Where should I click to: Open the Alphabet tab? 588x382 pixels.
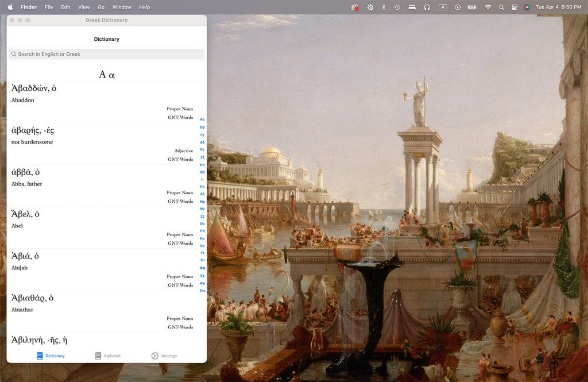(107, 356)
